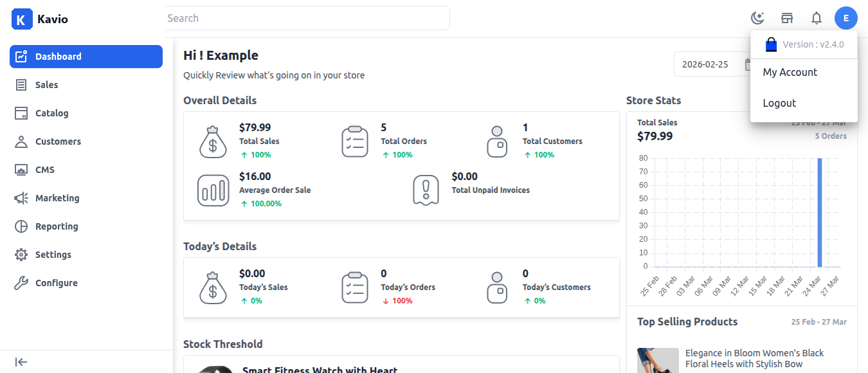Click the Total Customers person icon
868x373 pixels.
click(x=496, y=141)
